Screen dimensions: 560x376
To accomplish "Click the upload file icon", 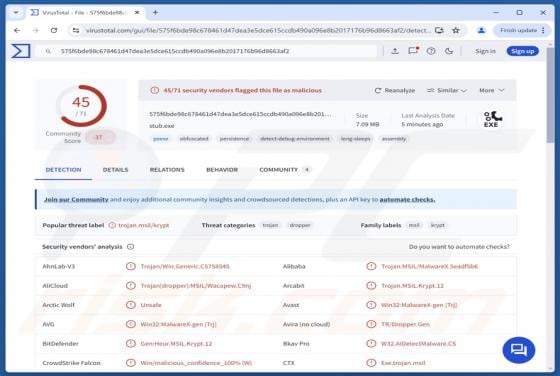I will [x=395, y=51].
